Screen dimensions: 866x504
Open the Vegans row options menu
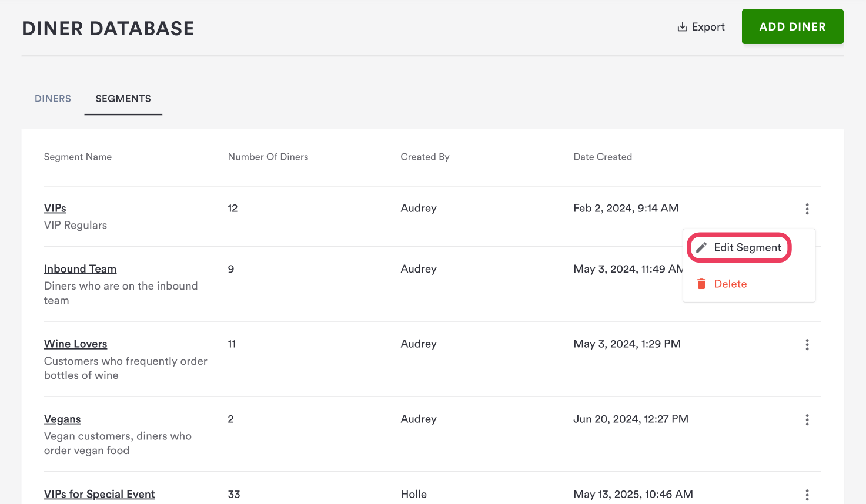point(807,419)
